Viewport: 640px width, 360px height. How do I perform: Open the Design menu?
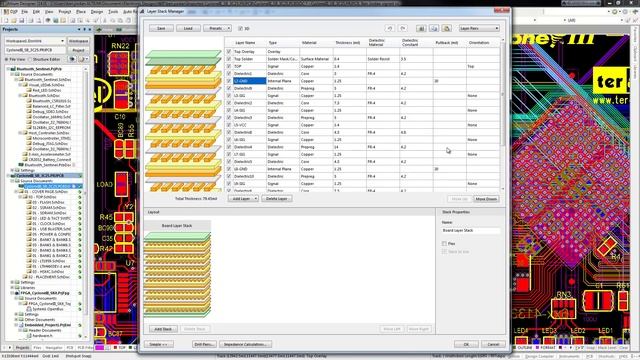pyautogui.click(x=97, y=12)
